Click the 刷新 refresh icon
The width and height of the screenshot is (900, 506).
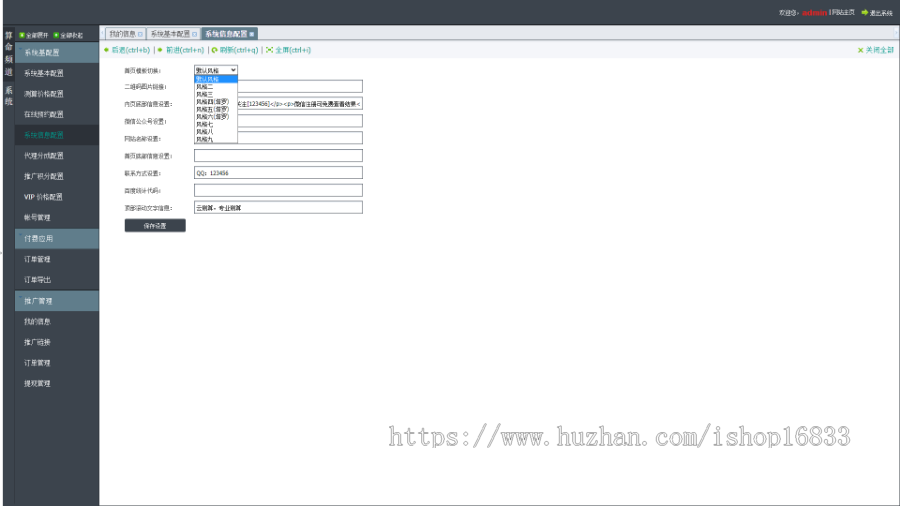(215, 50)
